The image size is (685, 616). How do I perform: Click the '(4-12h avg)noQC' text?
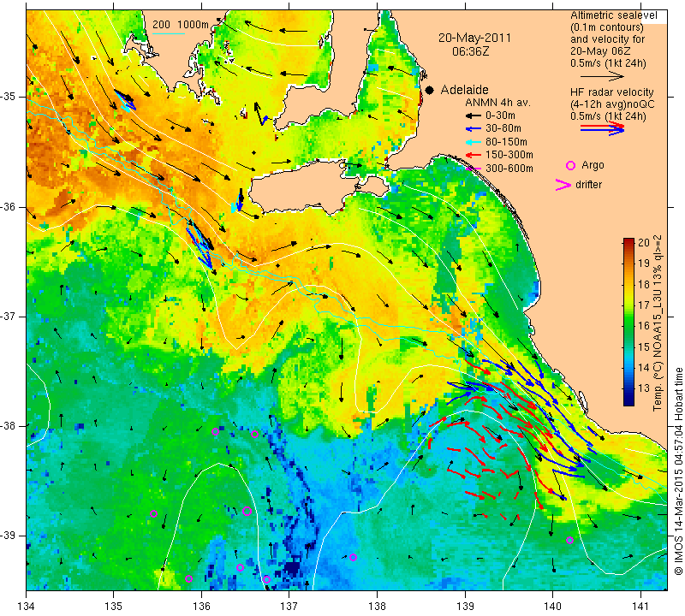tap(612, 104)
